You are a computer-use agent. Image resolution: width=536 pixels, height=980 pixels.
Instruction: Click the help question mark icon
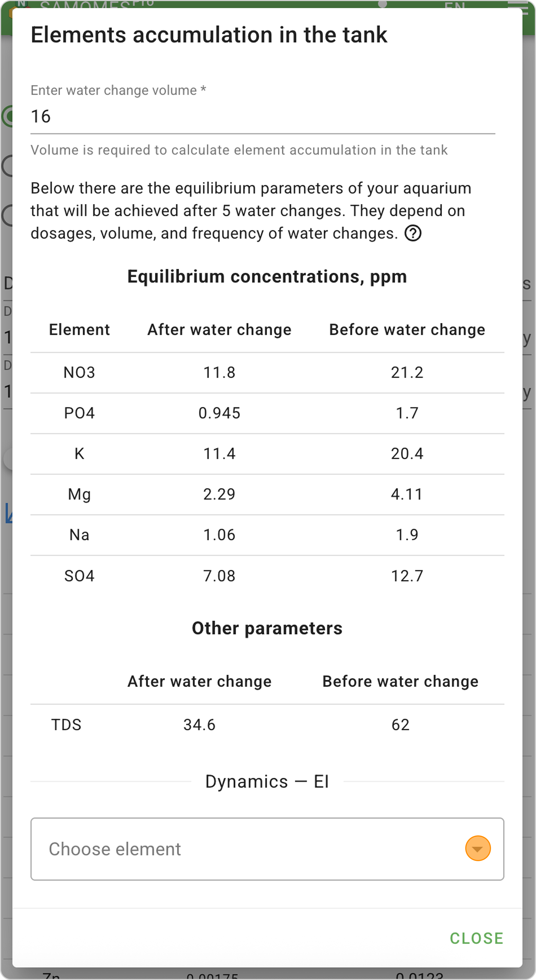[x=413, y=233]
